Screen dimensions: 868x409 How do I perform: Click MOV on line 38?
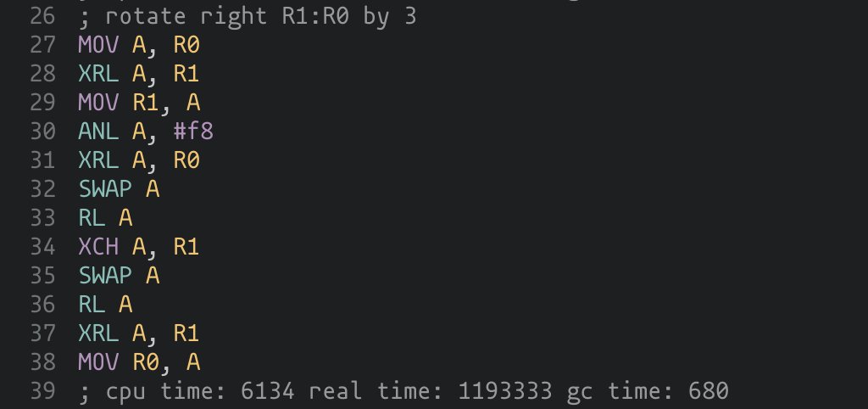[98, 361]
